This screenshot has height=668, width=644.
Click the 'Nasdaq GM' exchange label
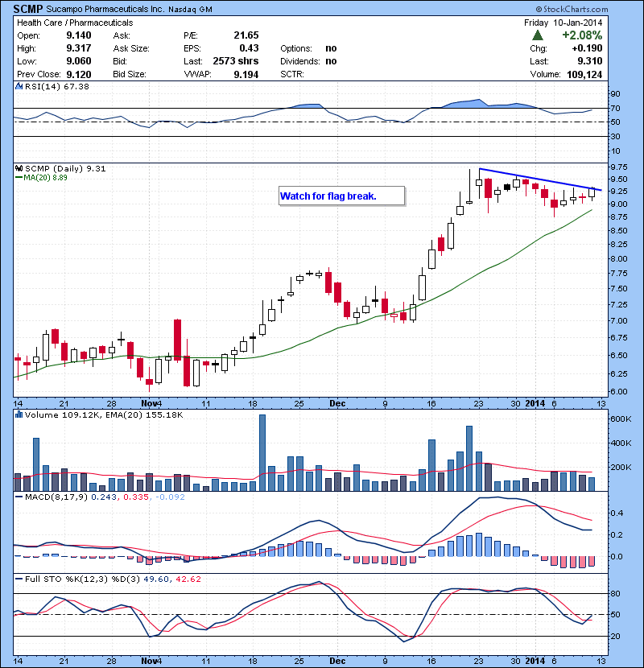[190, 10]
